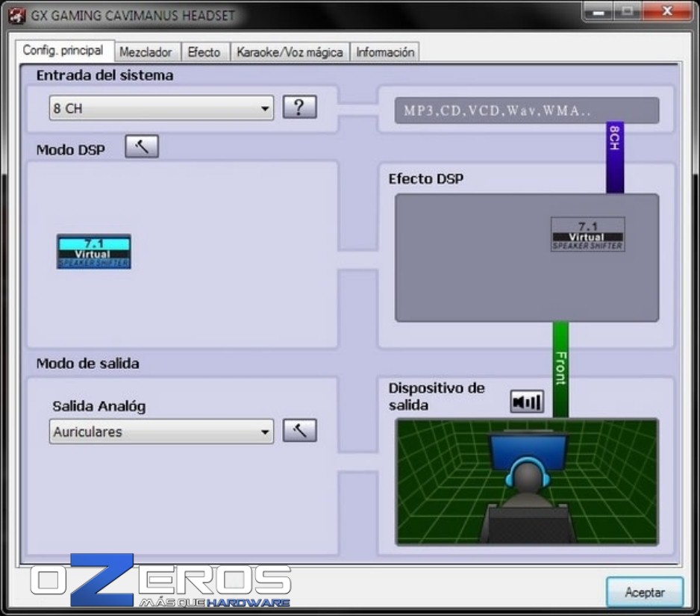
Task: Click the volume speaker icon near Dispositivo de salida
Action: coord(527,401)
